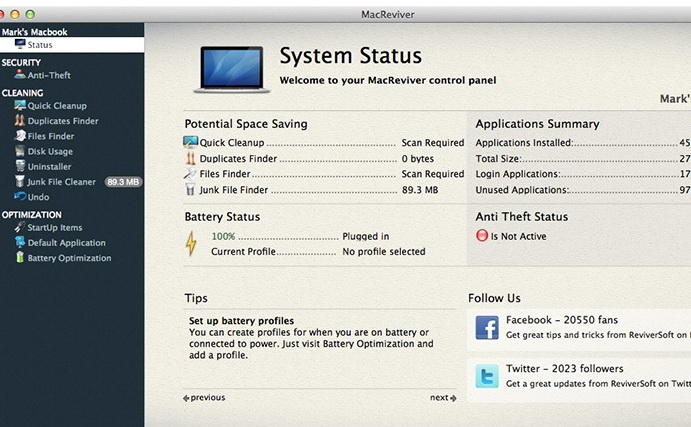Open StartUp Items label in sidebar

pyautogui.click(x=55, y=227)
